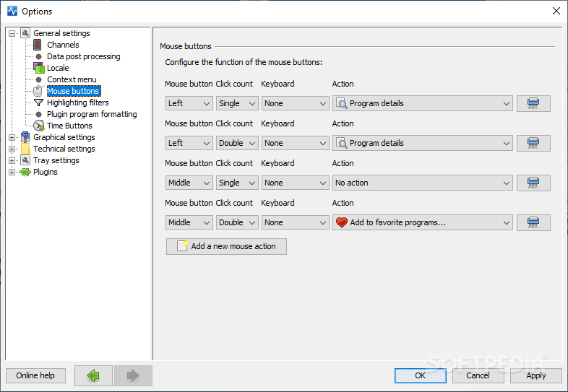
Task: Select Time Buttons tree item
Action: pos(69,126)
